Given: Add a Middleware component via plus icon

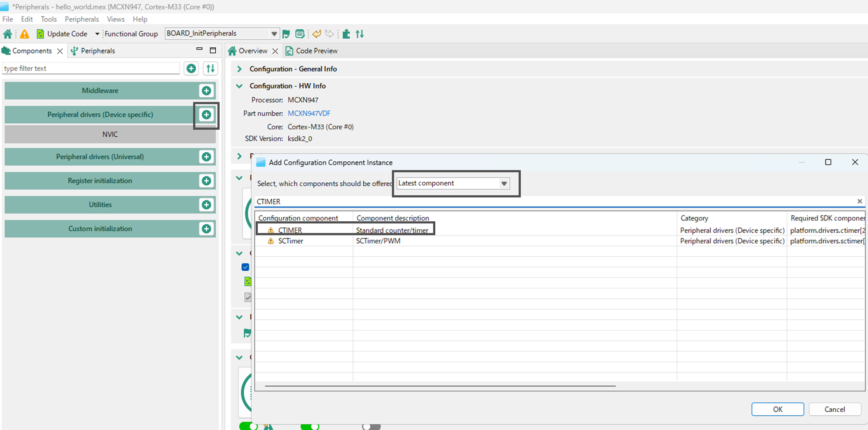Looking at the screenshot, I should click(x=207, y=91).
